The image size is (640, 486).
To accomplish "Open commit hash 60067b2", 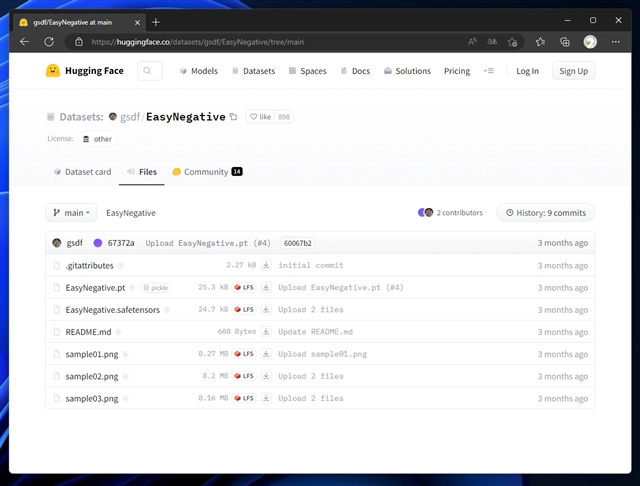I will [298, 243].
